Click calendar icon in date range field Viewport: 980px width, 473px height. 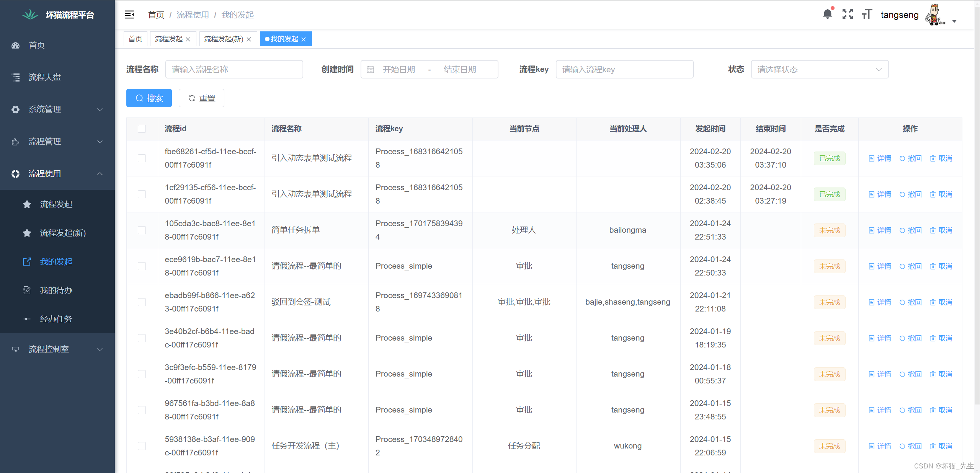point(370,70)
